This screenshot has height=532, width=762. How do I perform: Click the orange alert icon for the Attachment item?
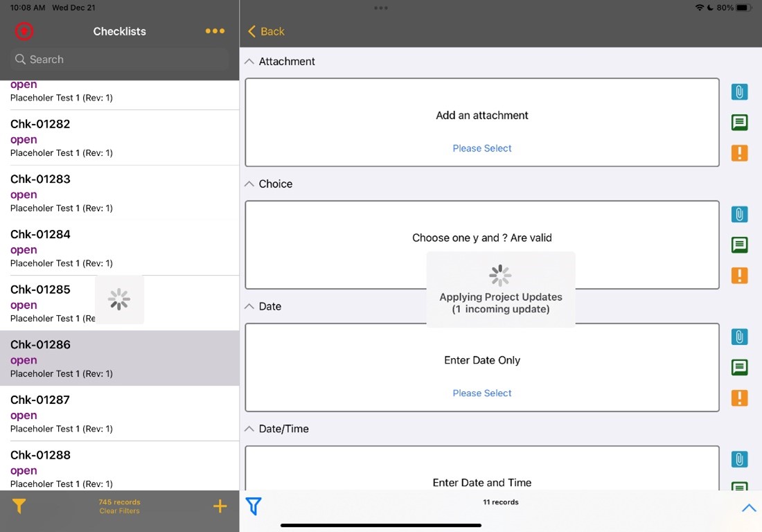pos(739,153)
